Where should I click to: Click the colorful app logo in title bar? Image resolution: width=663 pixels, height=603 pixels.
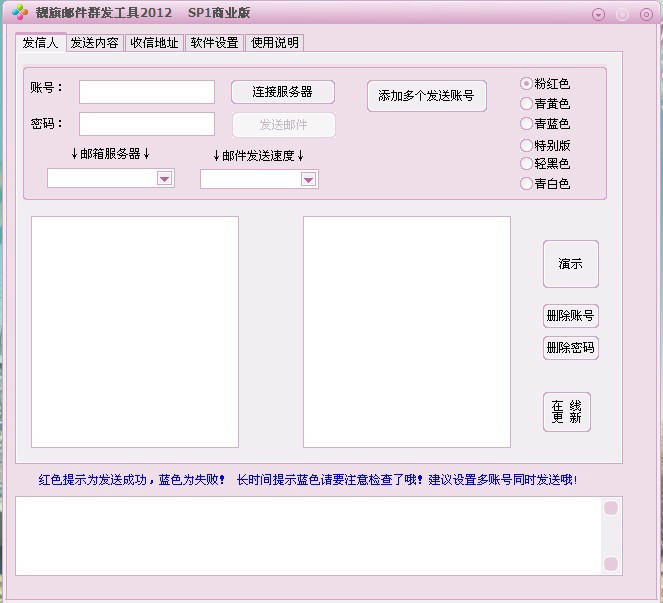point(20,13)
